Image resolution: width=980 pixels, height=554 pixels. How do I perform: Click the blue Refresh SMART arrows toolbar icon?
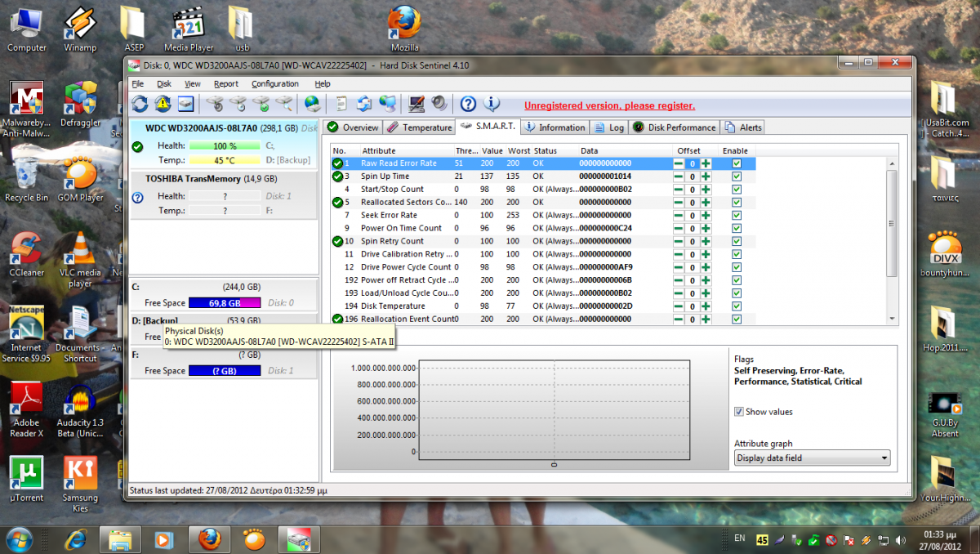[x=140, y=104]
